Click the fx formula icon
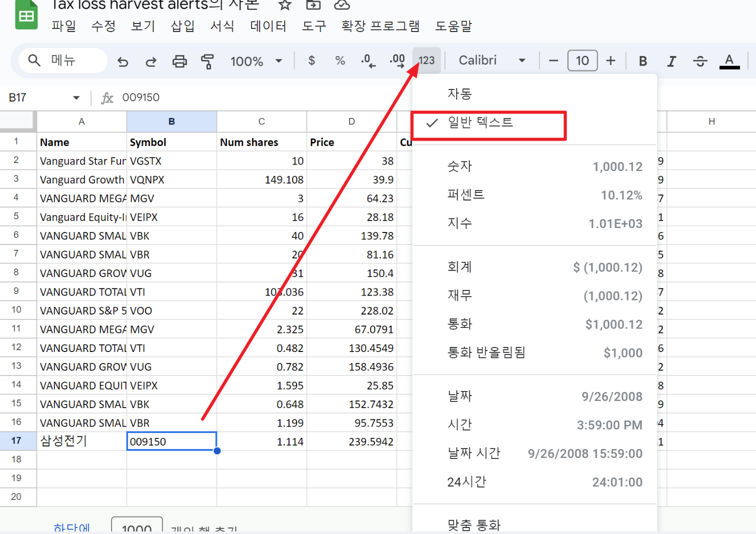The width and height of the screenshot is (756, 534). 107,97
